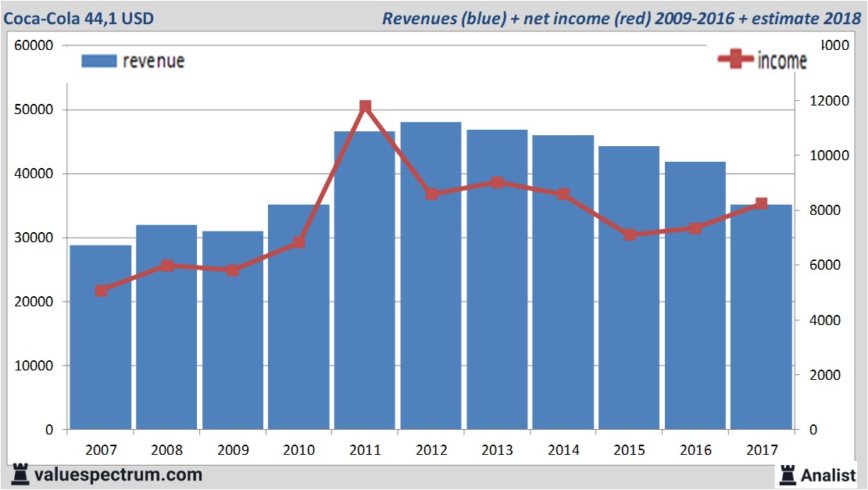This screenshot has height=490, width=868.
Task: Click the 2010 x-axis year label
Action: point(299,450)
